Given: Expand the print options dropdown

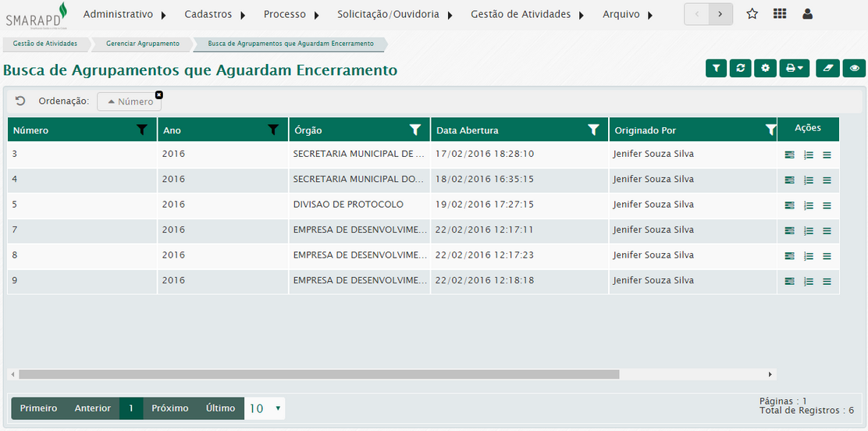Looking at the screenshot, I should click(794, 69).
